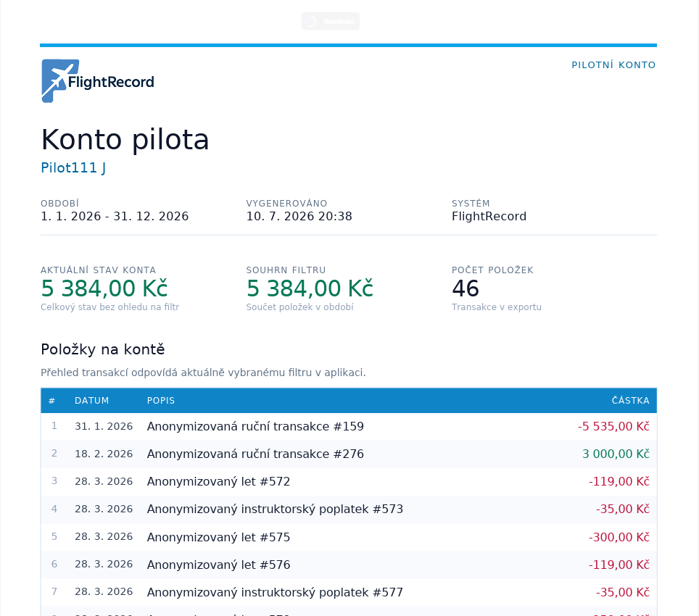This screenshot has height=616, width=699.
Task: Select row Anonymizovaný instruktorský poplatek #573
Action: [349, 509]
